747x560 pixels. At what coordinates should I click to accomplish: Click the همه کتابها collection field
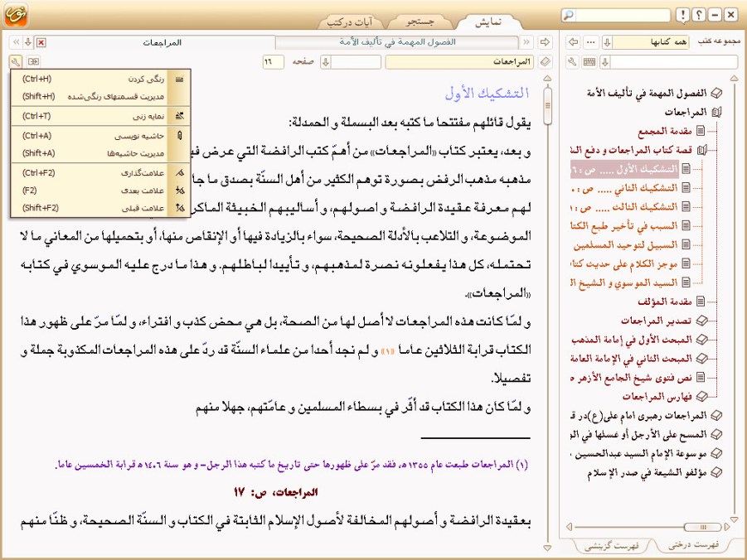click(x=652, y=42)
